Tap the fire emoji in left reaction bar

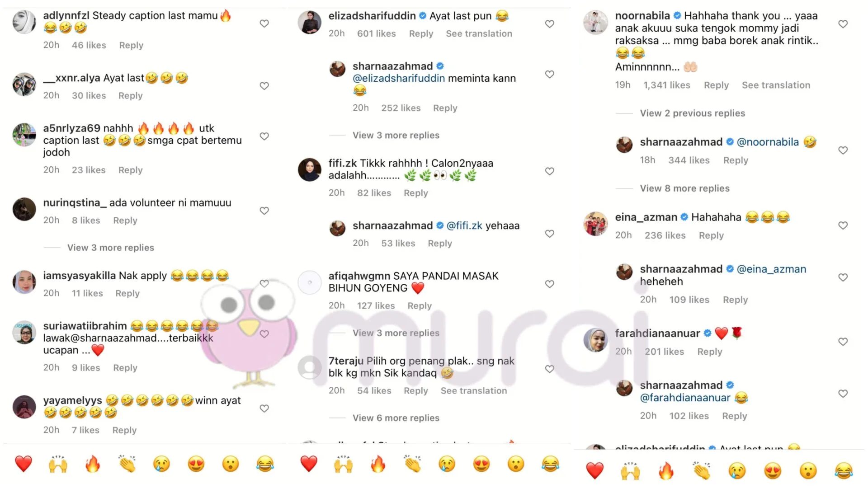click(x=93, y=464)
